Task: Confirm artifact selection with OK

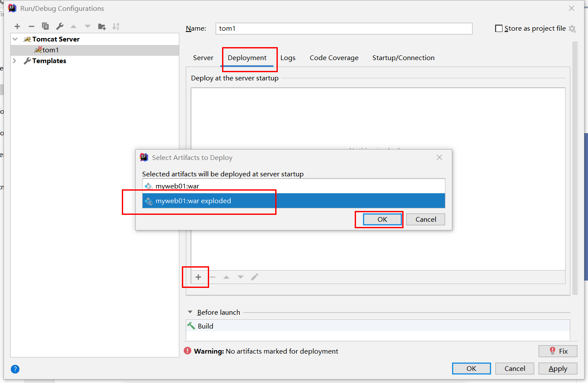Action: 382,219
